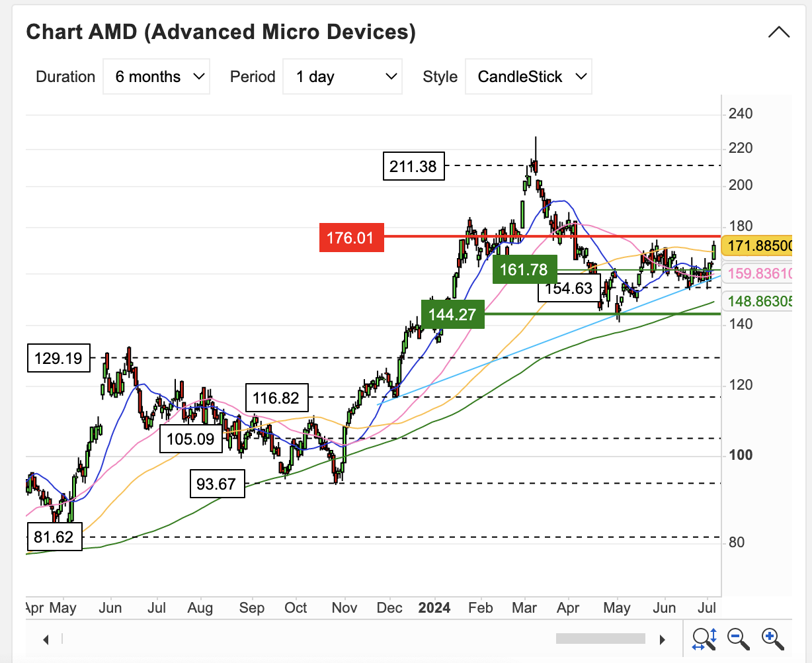Image resolution: width=812 pixels, height=663 pixels.
Task: Click the green 161.78 support label
Action: point(525,269)
